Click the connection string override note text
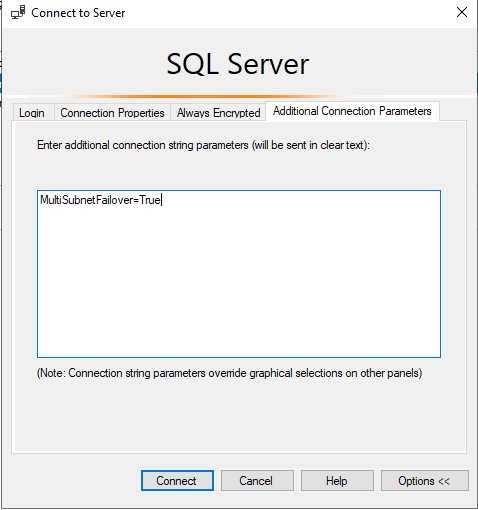Screen dimensions: 478x510 (229, 373)
